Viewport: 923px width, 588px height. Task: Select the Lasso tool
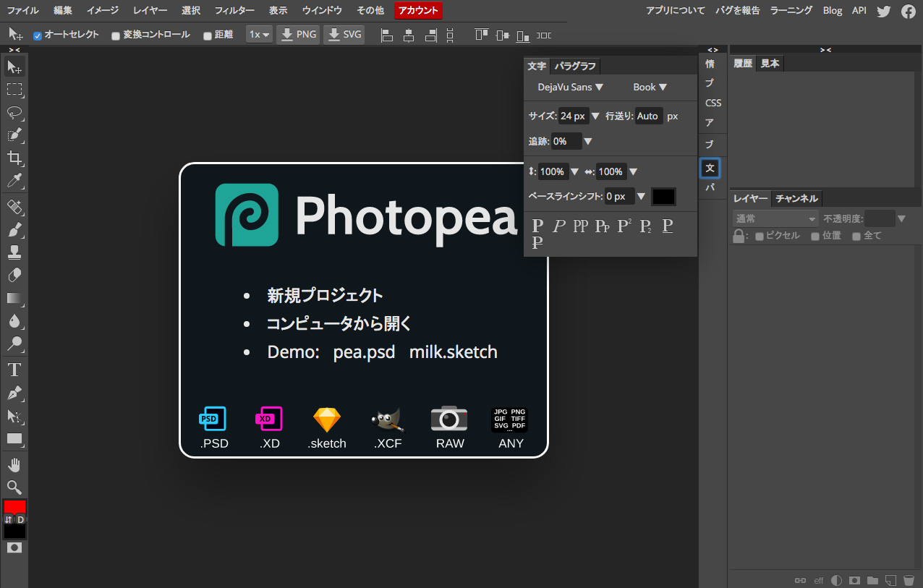point(14,112)
